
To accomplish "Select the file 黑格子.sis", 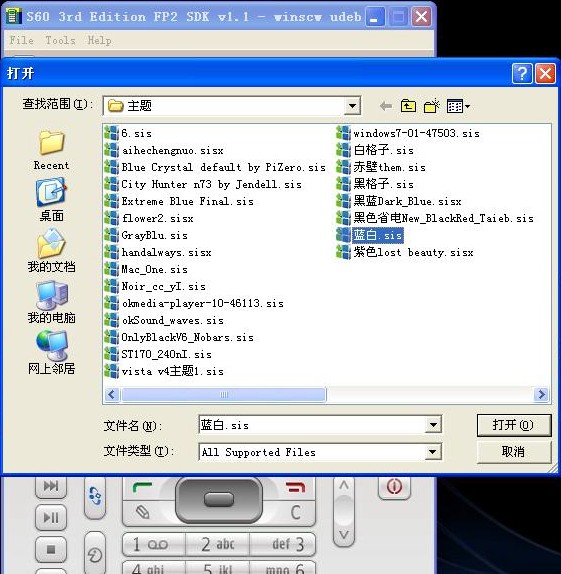I will coord(375,184).
